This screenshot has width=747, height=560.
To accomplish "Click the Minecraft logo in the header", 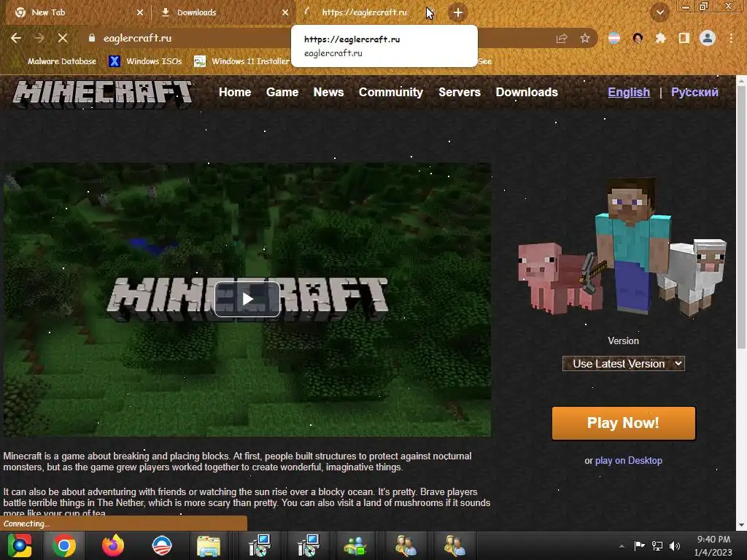I will point(102,94).
